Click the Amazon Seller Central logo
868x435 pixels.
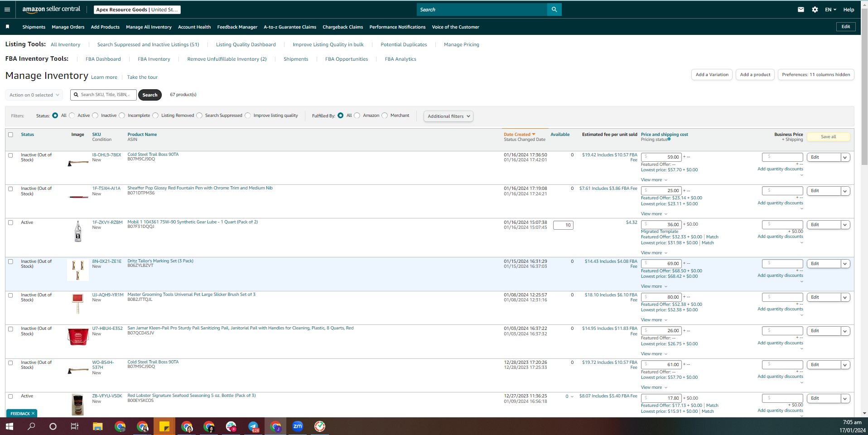[x=51, y=9]
